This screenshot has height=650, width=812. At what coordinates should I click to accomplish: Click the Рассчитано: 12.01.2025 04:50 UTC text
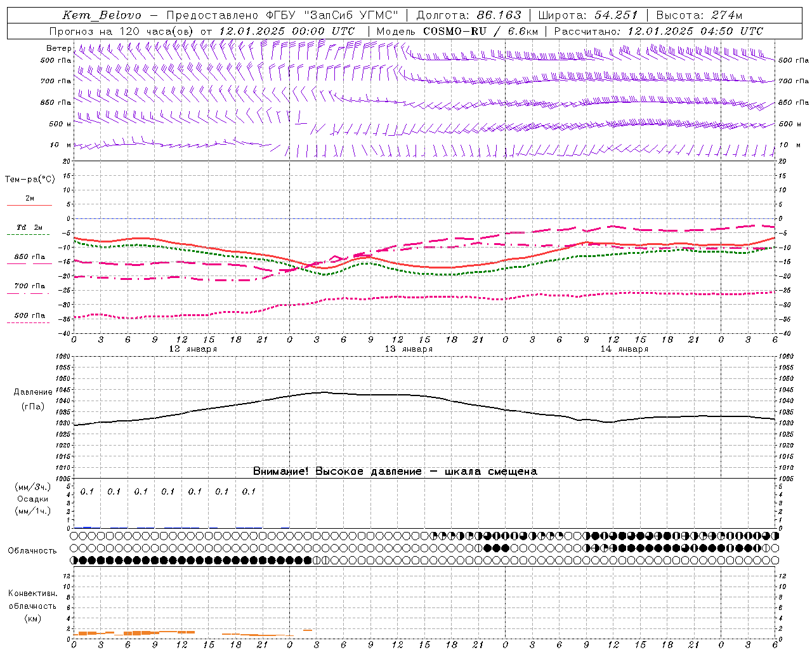coord(658,31)
